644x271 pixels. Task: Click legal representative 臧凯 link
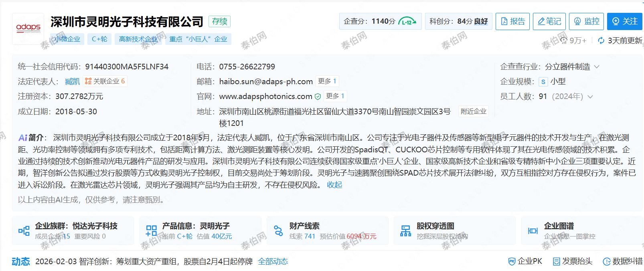coord(72,81)
